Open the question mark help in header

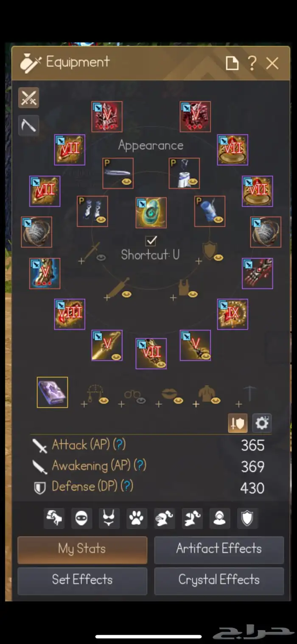(252, 63)
